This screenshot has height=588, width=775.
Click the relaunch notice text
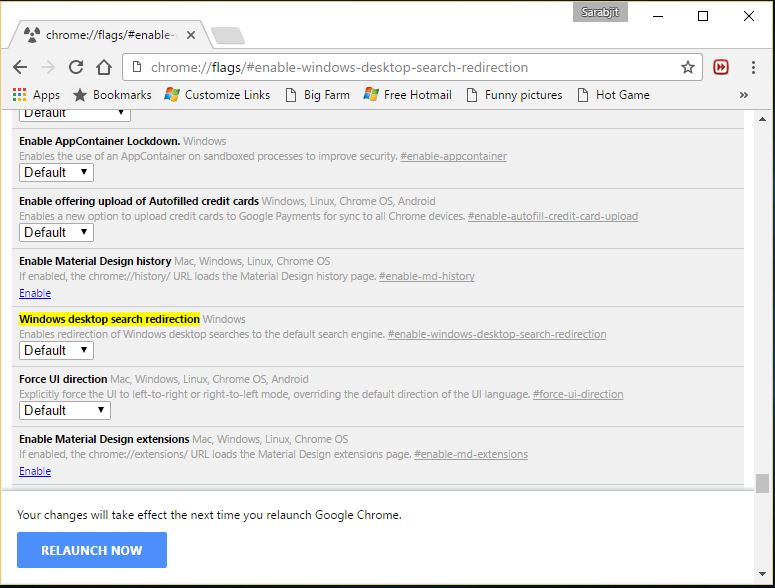209,515
